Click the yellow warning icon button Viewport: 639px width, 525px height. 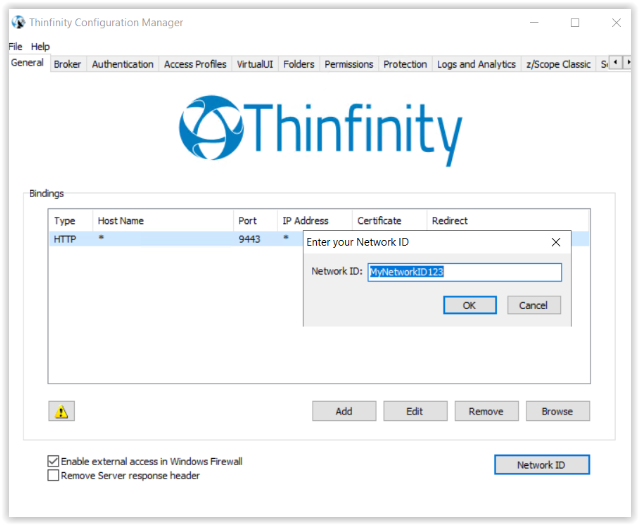(62, 411)
